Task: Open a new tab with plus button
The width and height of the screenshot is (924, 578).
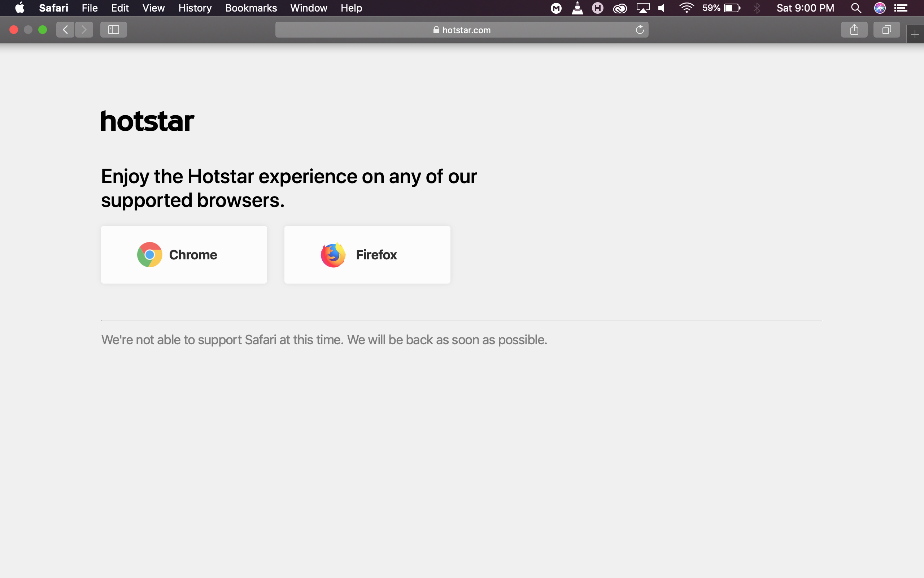Action: 915,34
